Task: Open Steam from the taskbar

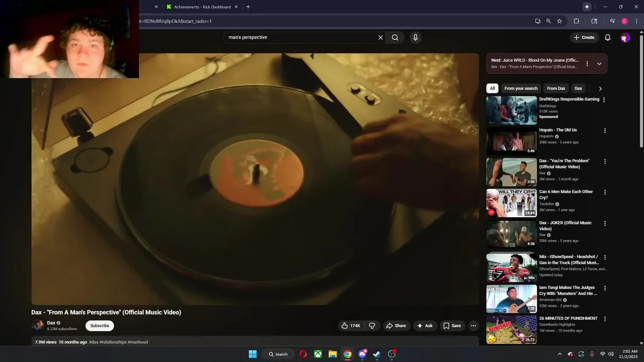Action: click(376, 354)
